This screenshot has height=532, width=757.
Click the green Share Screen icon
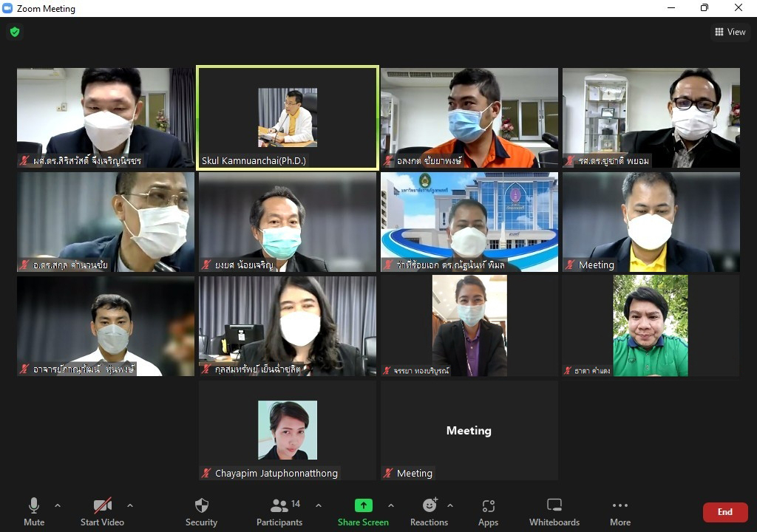coord(363,505)
